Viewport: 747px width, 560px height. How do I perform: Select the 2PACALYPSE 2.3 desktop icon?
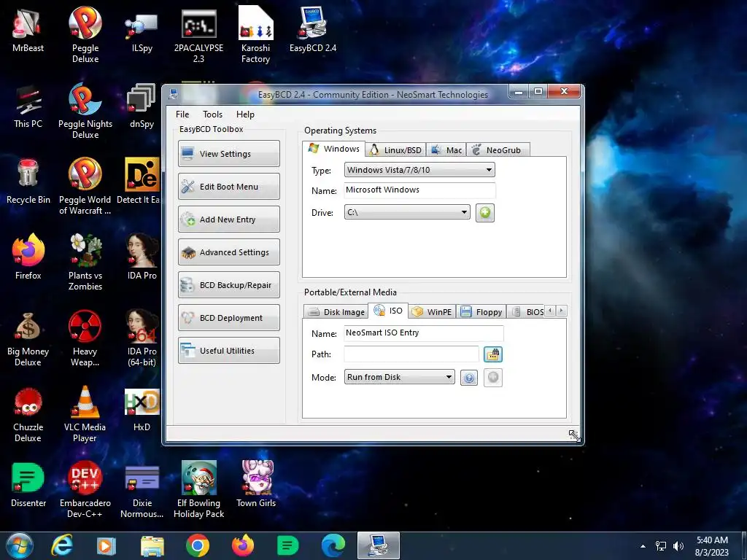coord(198,34)
